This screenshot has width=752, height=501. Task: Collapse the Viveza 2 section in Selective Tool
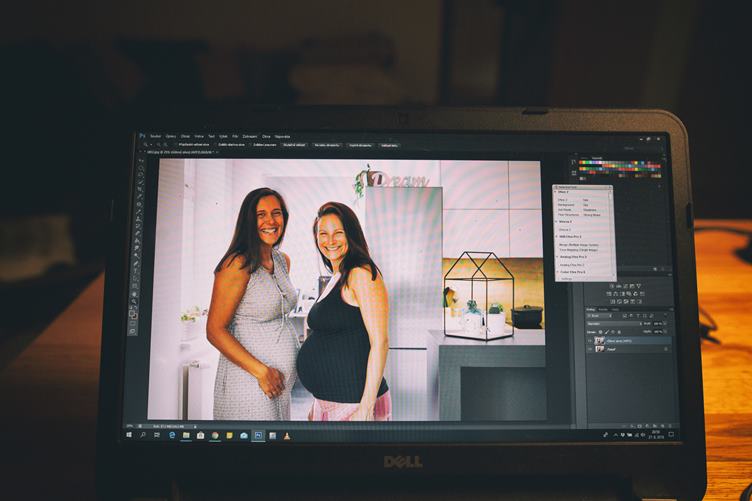pos(556,222)
